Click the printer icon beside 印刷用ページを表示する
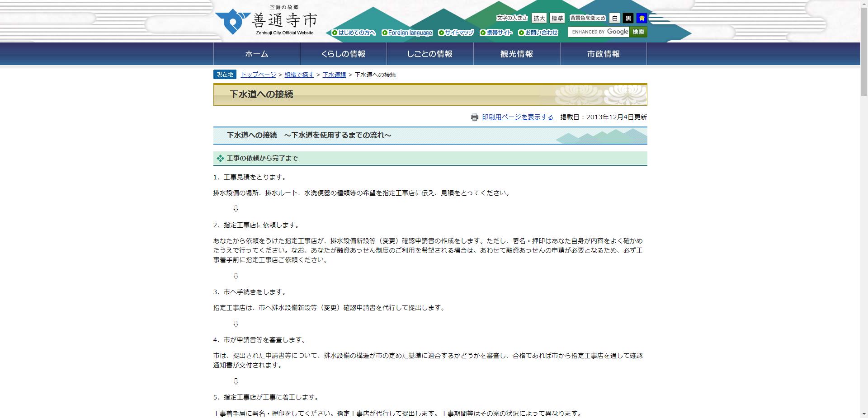 (474, 117)
